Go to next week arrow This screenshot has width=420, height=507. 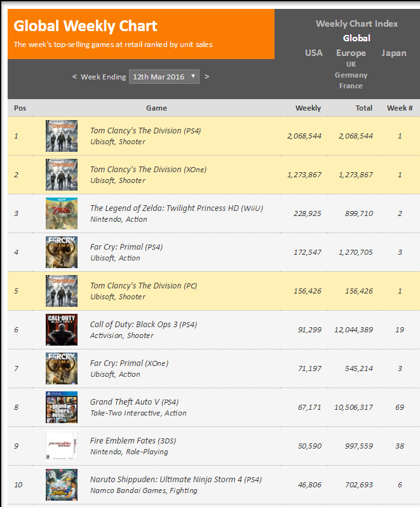pos(207,77)
